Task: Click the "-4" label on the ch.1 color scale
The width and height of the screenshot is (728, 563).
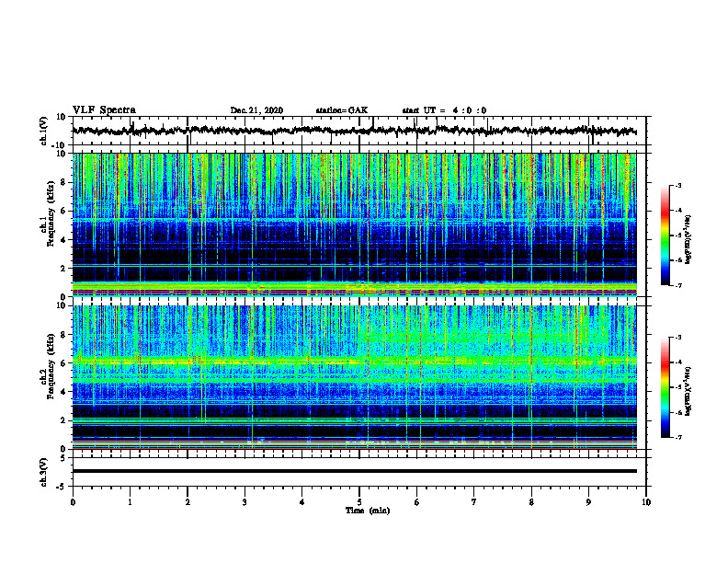Action: (677, 211)
